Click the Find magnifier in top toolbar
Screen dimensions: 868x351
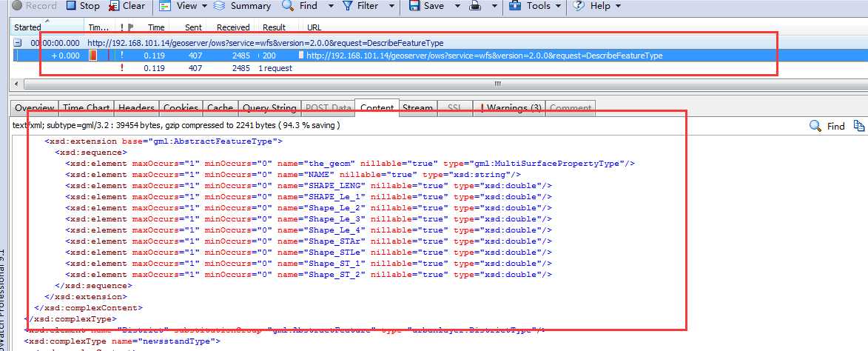(x=300, y=5)
